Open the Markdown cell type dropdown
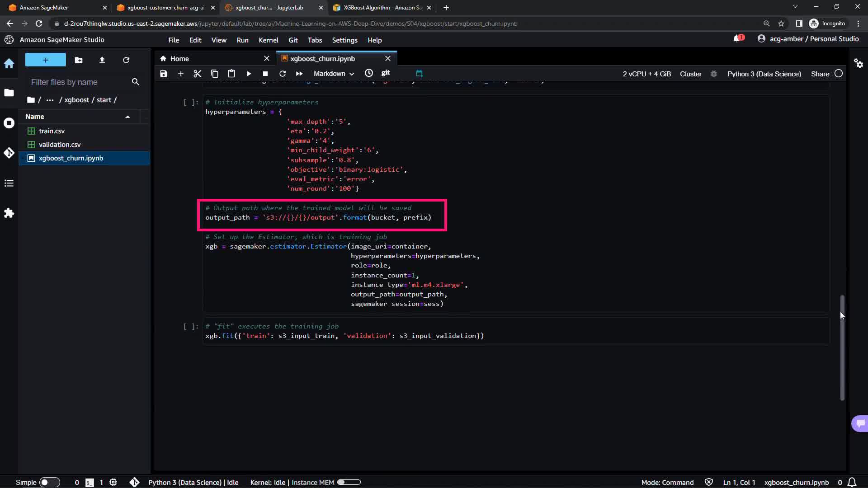Viewport: 868px width, 488px height. (x=334, y=74)
